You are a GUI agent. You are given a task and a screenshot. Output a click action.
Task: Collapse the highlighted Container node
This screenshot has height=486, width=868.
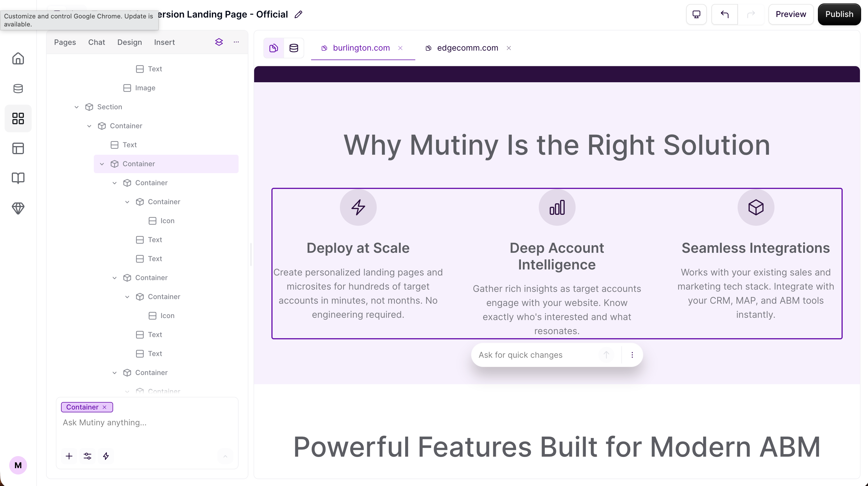pos(102,164)
